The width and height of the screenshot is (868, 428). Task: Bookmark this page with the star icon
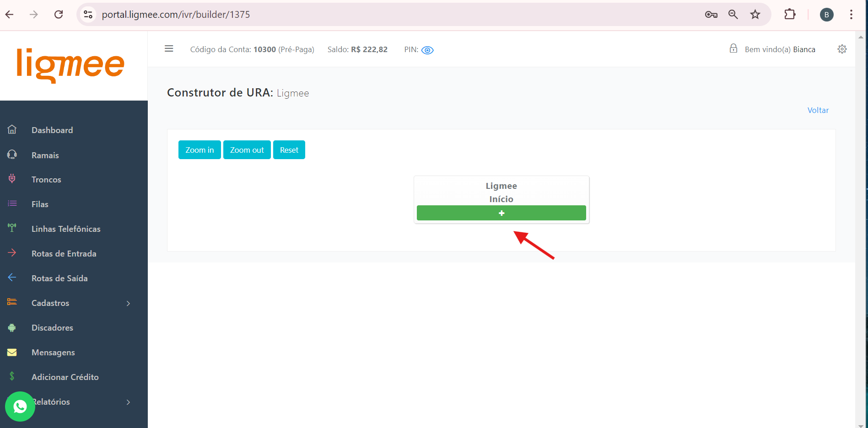point(755,15)
